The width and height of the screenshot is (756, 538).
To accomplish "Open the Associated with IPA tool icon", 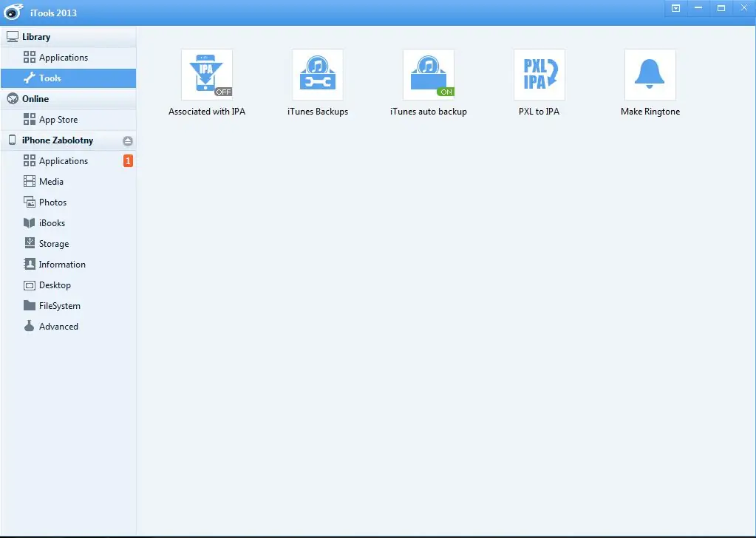I will pyautogui.click(x=207, y=74).
